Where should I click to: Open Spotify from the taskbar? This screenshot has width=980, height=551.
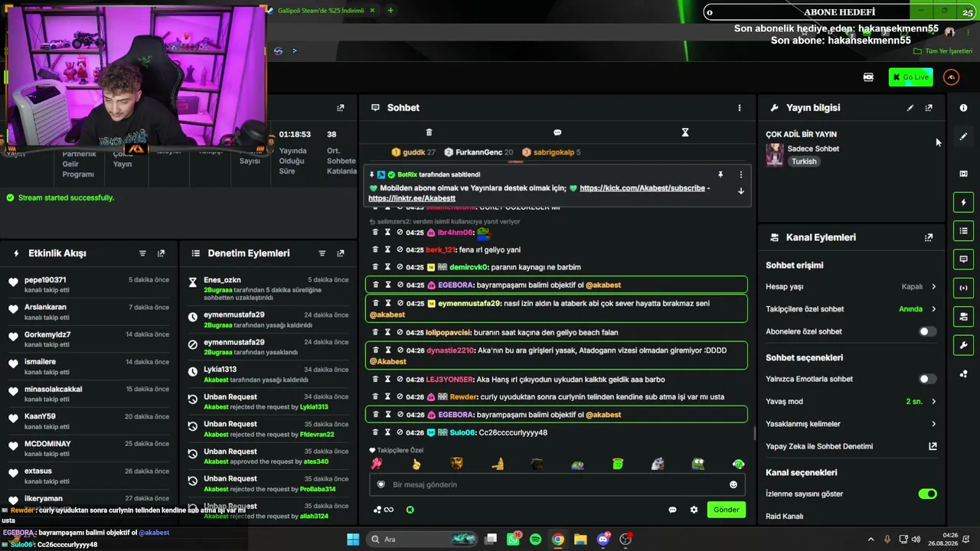coord(535,540)
